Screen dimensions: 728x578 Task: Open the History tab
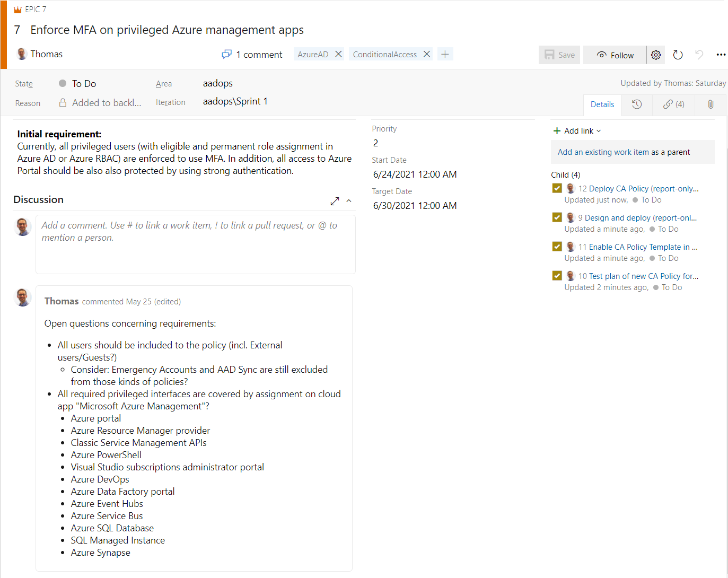tap(637, 104)
